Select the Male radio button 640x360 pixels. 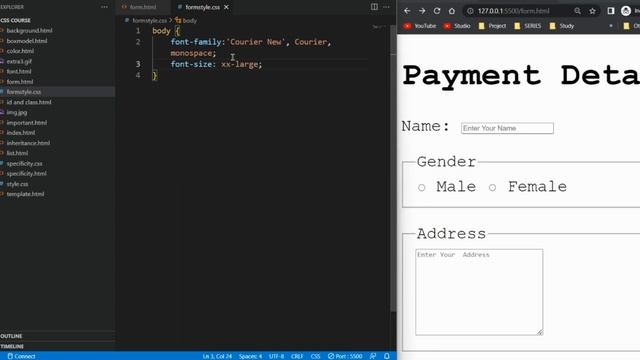pos(422,188)
